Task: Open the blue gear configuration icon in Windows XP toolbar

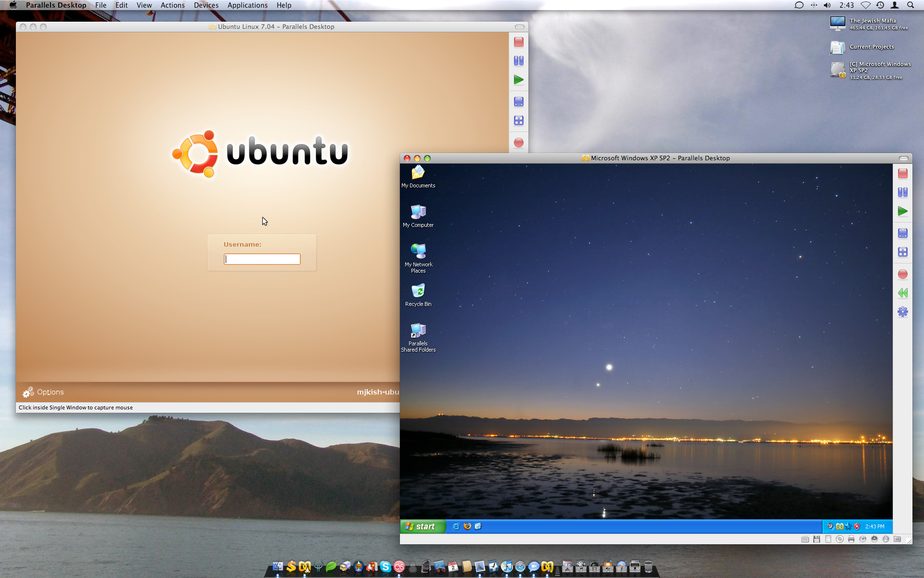Action: 902,312
